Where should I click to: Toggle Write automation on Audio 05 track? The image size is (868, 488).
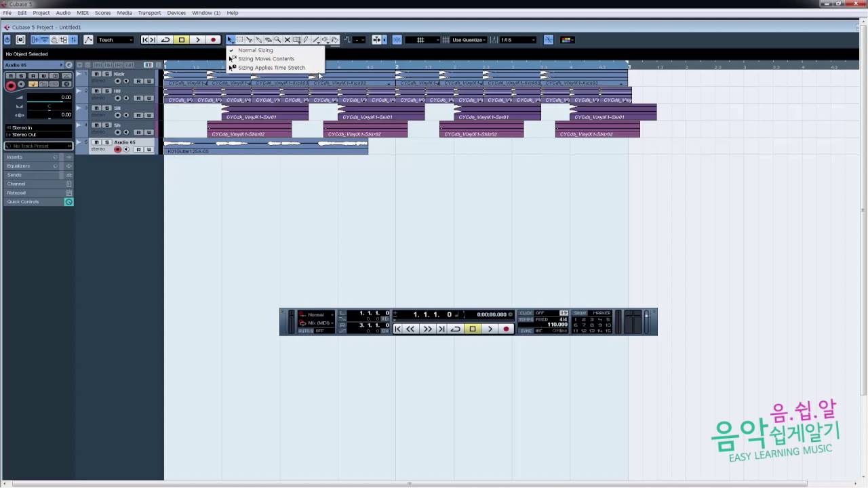149,149
